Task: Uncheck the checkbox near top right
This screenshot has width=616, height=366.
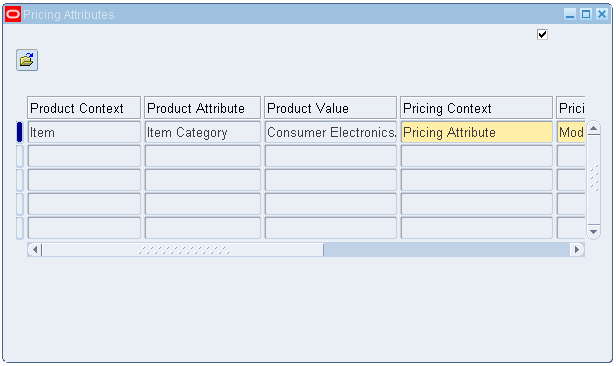Action: click(542, 35)
